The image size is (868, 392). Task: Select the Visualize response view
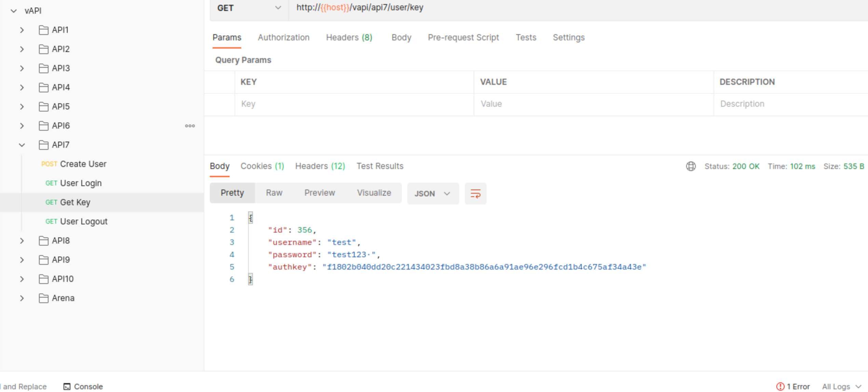pyautogui.click(x=374, y=193)
